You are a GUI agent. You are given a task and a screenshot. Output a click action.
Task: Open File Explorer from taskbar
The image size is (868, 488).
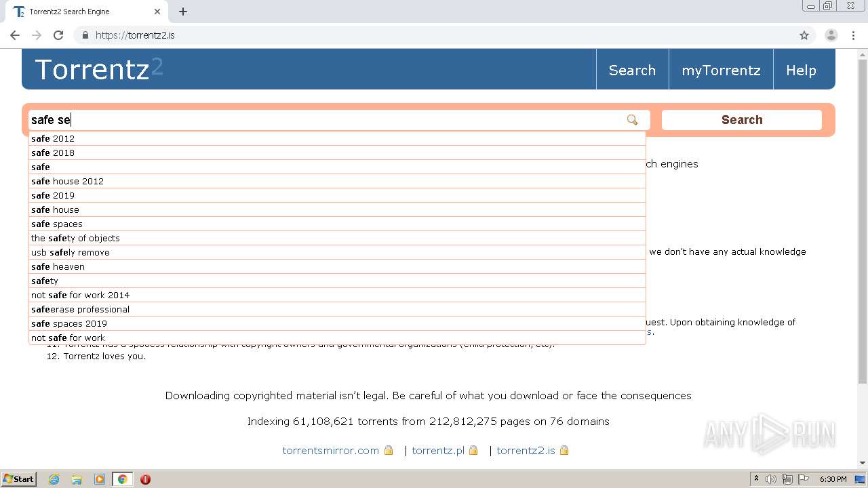(77, 479)
